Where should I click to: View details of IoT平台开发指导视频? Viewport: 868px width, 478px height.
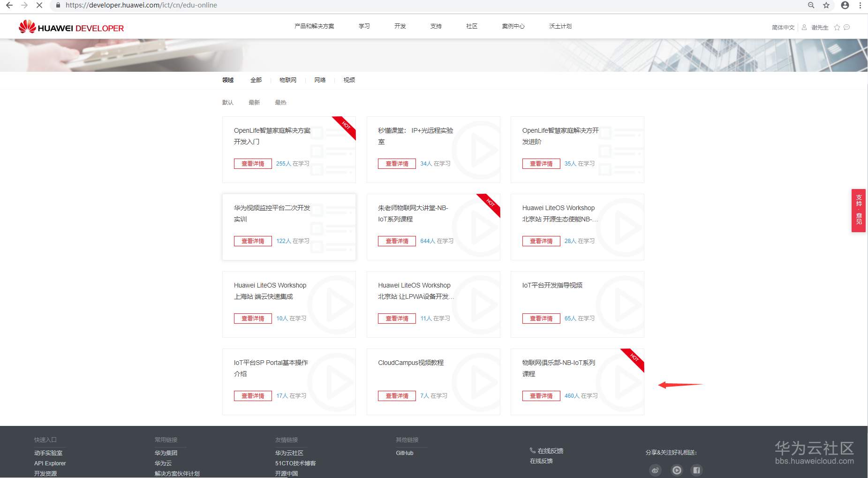tap(541, 319)
